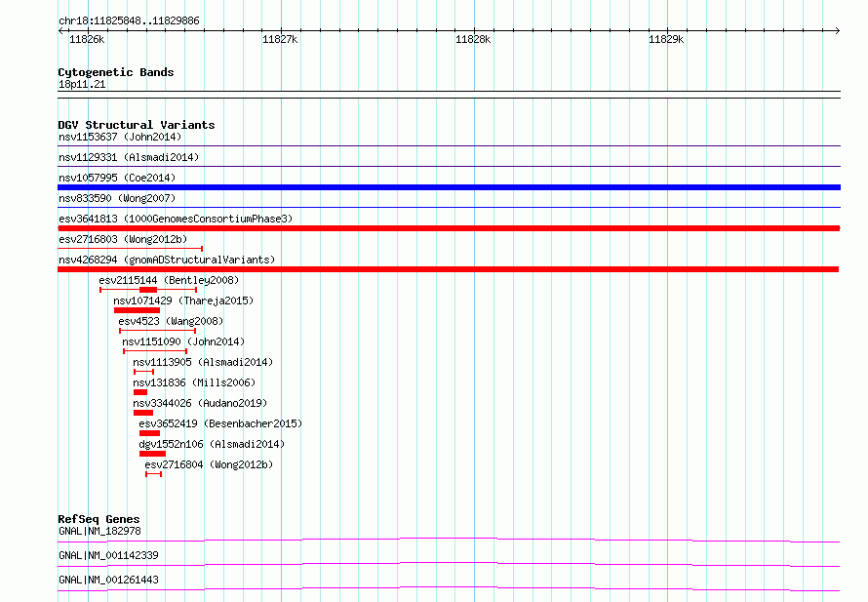Click the 11827k ruler tick label
The width and height of the screenshot is (868, 602).
pyautogui.click(x=280, y=39)
